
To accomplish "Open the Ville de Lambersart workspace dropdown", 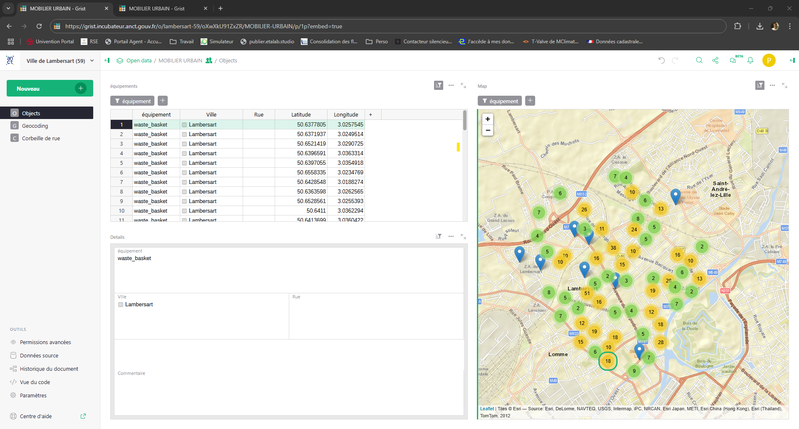I will pos(57,60).
